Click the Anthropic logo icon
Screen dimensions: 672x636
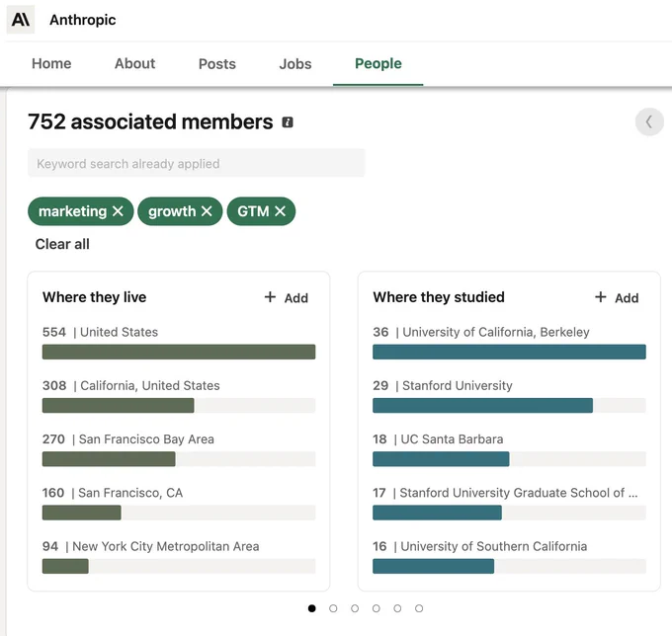coord(20,20)
